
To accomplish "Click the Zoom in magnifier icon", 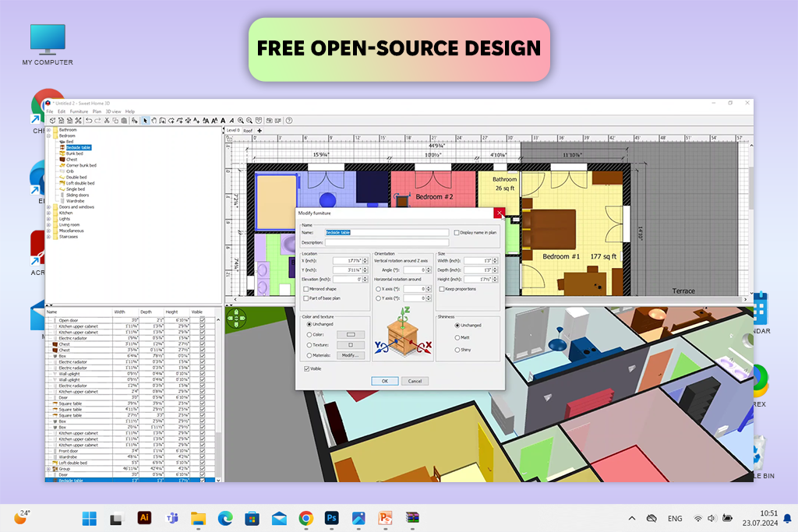I will [241, 121].
